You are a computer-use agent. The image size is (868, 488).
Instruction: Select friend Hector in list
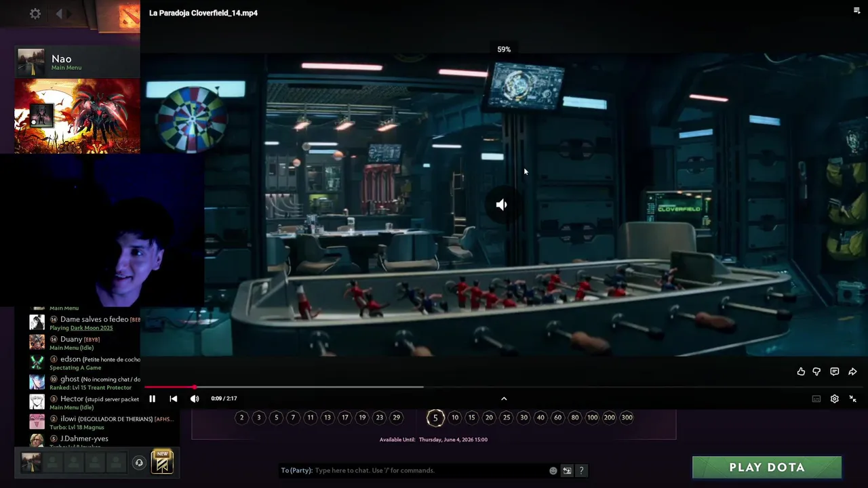[84, 403]
